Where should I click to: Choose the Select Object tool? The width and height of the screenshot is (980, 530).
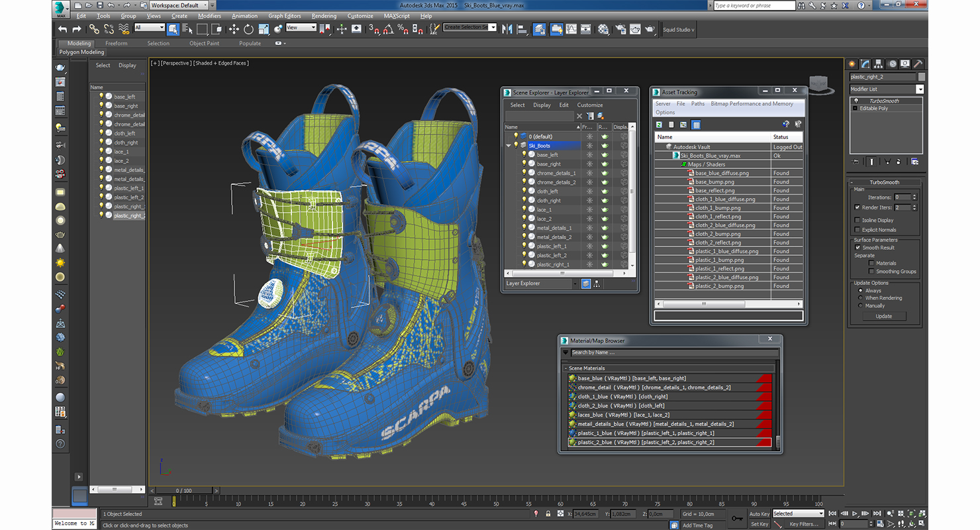coord(173,29)
